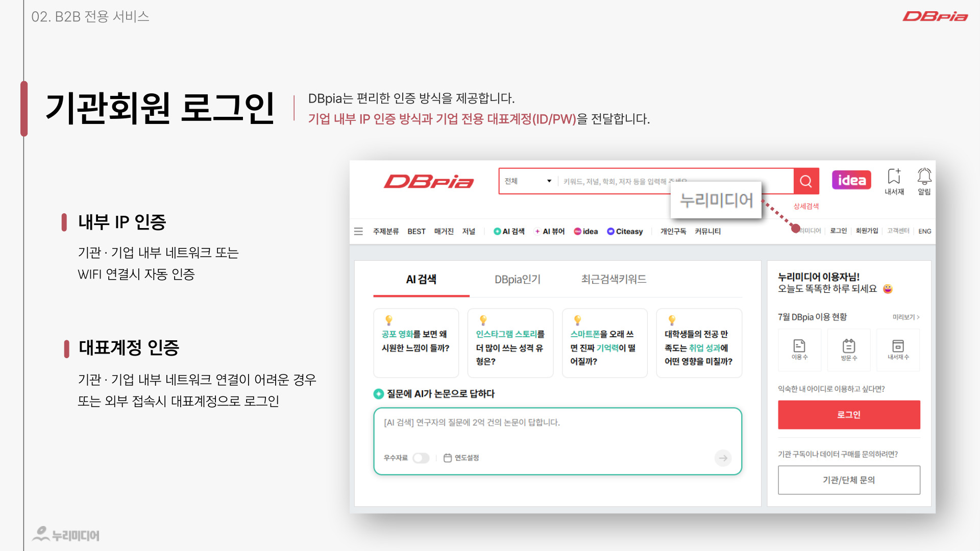
Task: Submit AI question with arrow button
Action: (723, 458)
